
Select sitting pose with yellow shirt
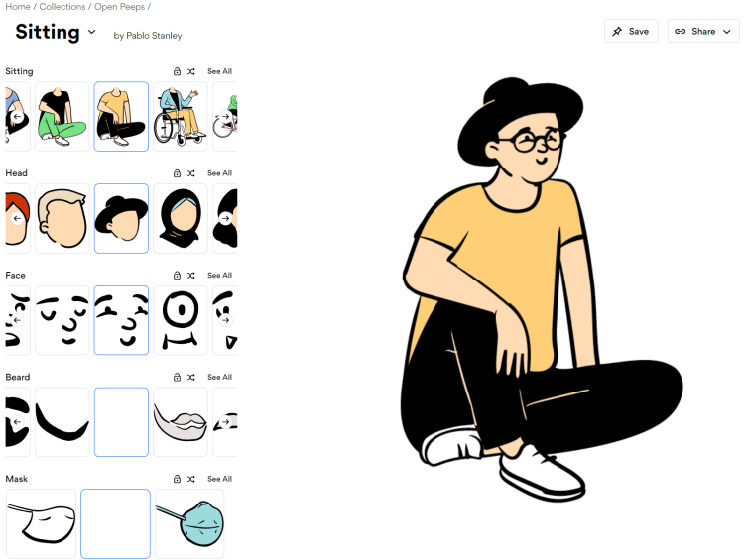[121, 117]
